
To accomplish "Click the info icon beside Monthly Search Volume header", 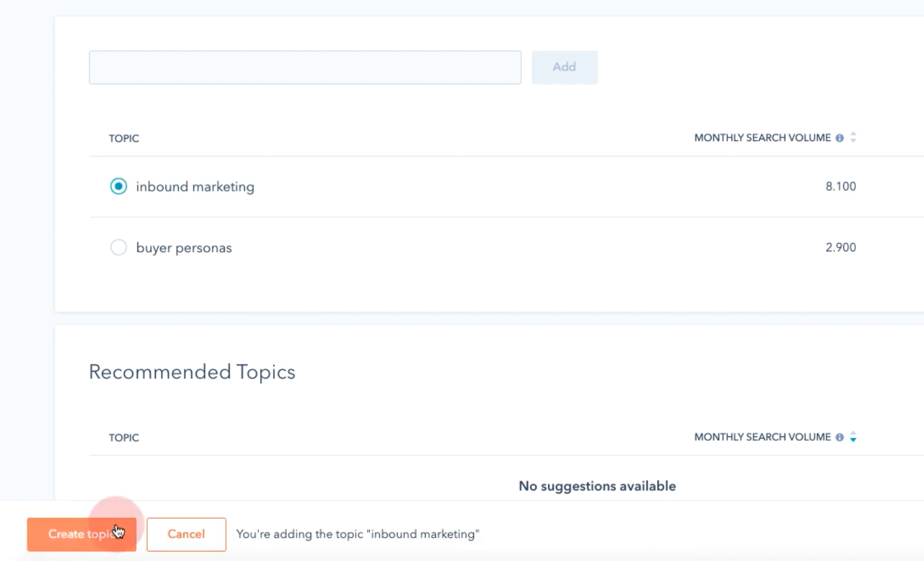I will pyautogui.click(x=840, y=137).
